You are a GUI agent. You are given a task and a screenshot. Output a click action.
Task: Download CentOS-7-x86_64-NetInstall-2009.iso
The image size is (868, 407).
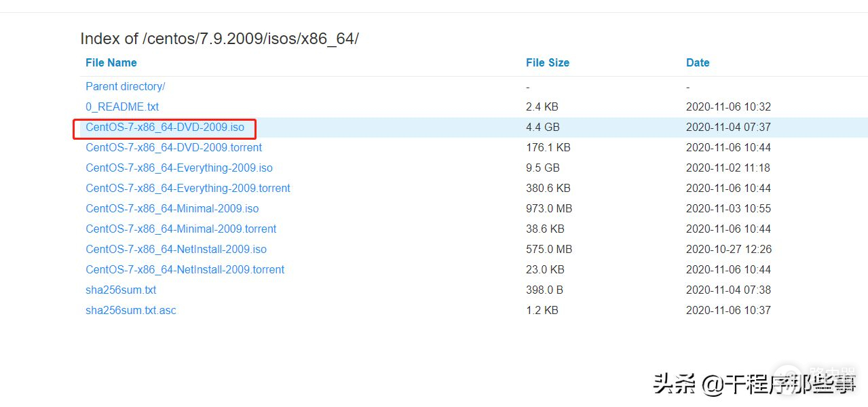tap(176, 249)
